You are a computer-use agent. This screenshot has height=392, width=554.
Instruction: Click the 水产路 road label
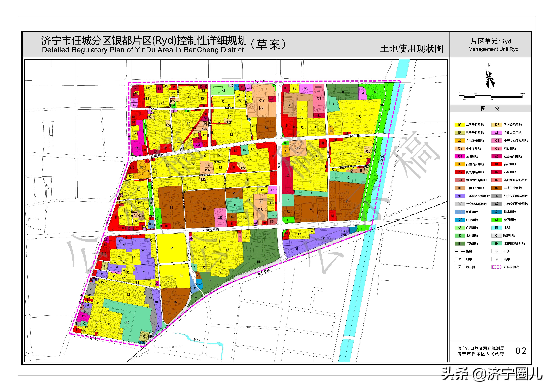[121, 281]
